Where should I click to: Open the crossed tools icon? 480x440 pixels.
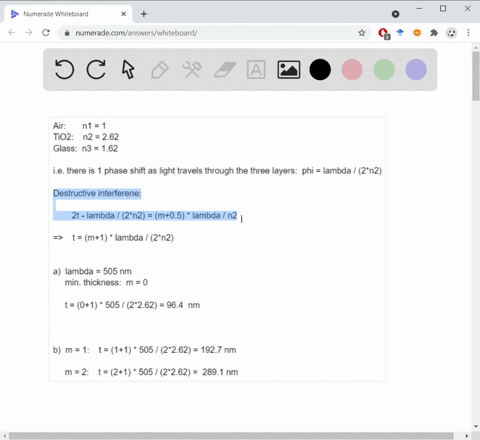coord(192,69)
